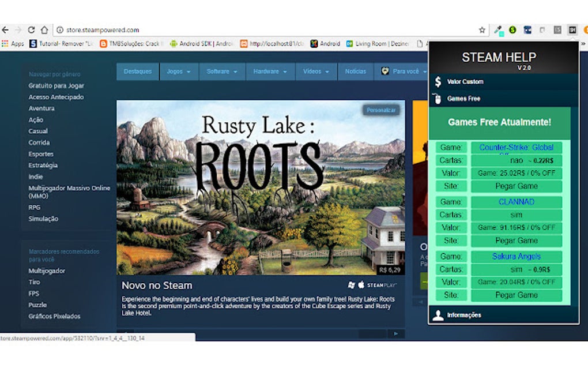Click the SH Steam Help extension icon
Screen dimensions: 588x368
click(x=572, y=29)
